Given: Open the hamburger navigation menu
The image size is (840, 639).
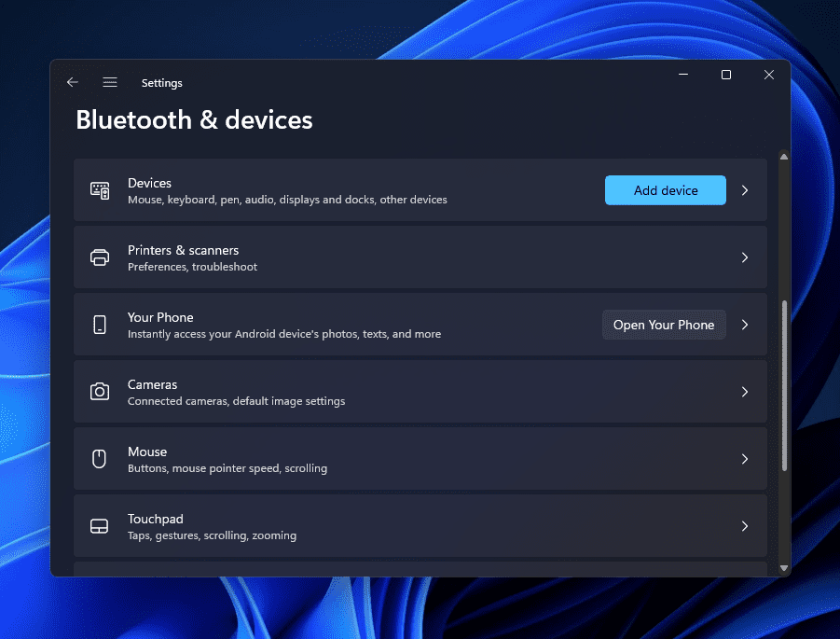Looking at the screenshot, I should tap(110, 83).
